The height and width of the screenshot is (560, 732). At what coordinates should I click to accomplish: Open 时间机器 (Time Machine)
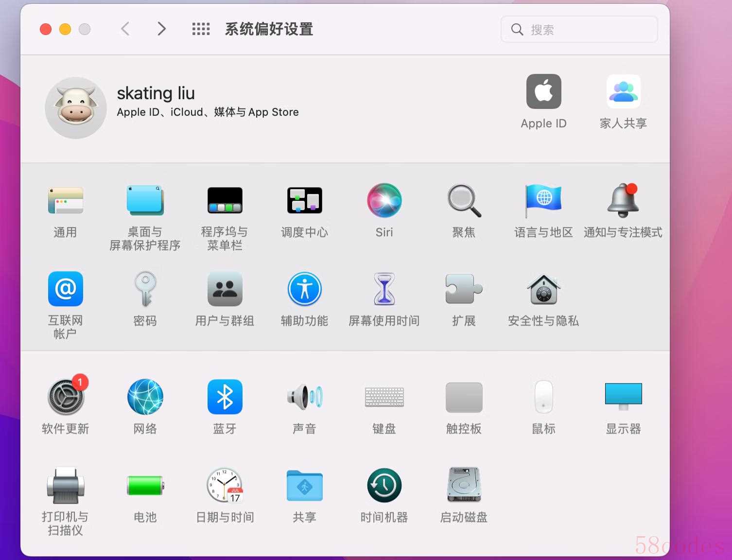pyautogui.click(x=384, y=485)
